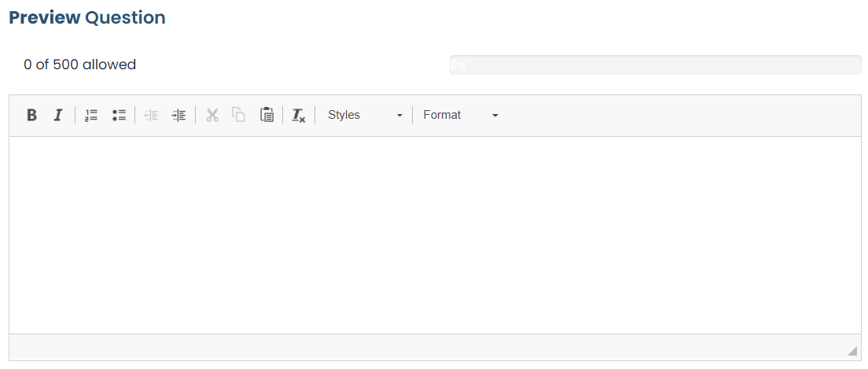Insert a numbered list
Image resolution: width=868 pixels, height=369 pixels.
pyautogui.click(x=91, y=115)
